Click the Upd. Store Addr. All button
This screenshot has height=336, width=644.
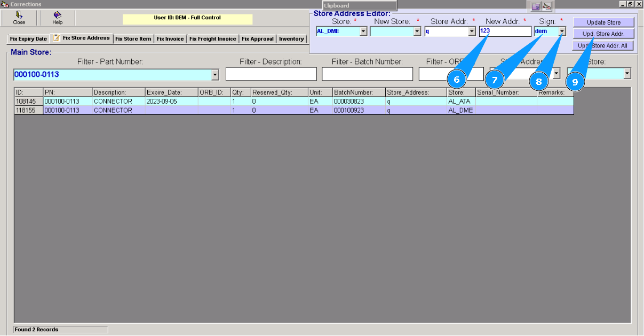603,46
